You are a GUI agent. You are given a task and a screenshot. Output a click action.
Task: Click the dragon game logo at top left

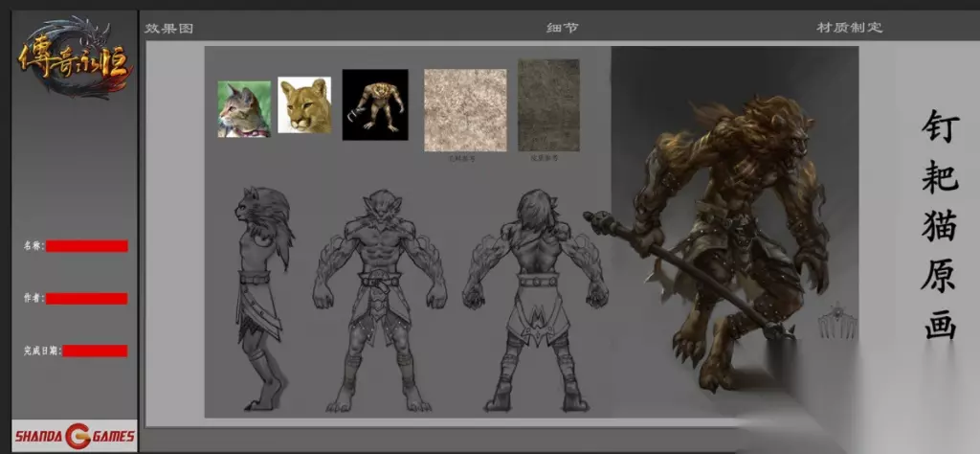(72, 57)
